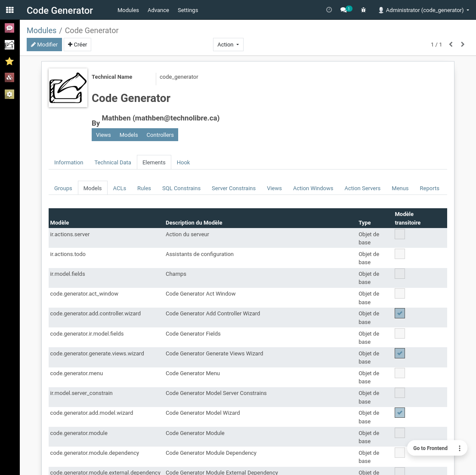Image resolution: width=476 pixels, height=475 pixels.
Task: Open the Discuss chat icon in sidebar
Action: [9, 28]
